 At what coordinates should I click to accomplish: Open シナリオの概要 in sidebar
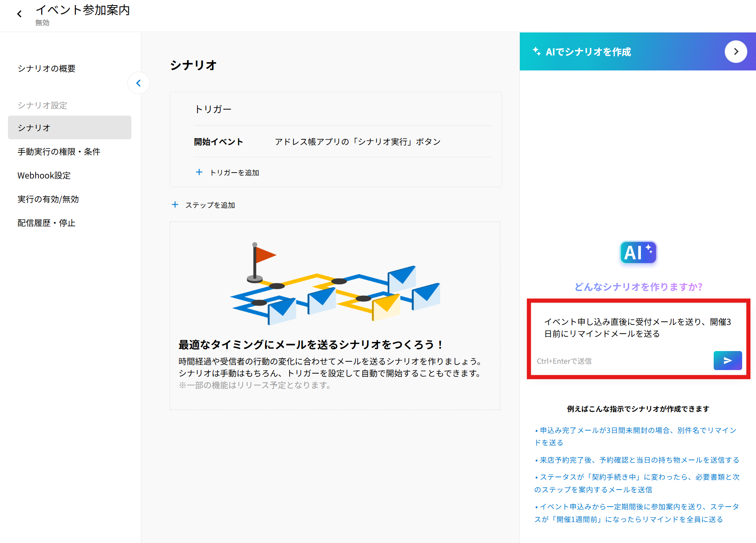tap(46, 68)
